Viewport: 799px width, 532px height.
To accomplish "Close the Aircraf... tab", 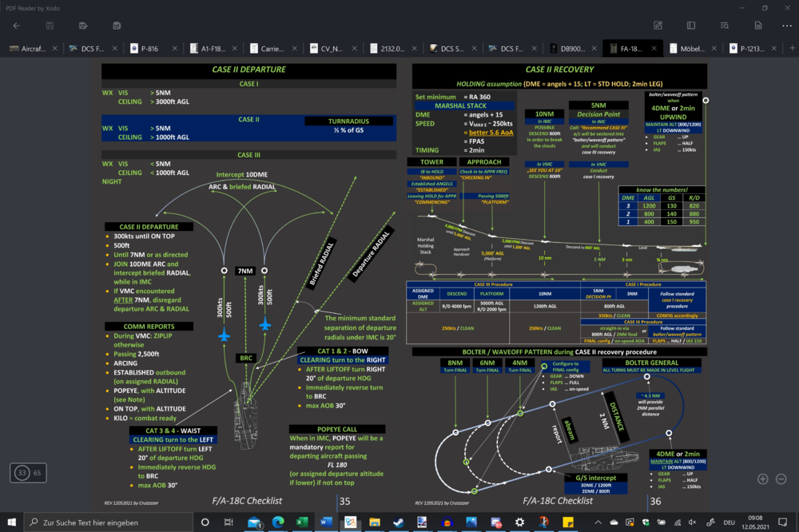I will coord(55,48).
